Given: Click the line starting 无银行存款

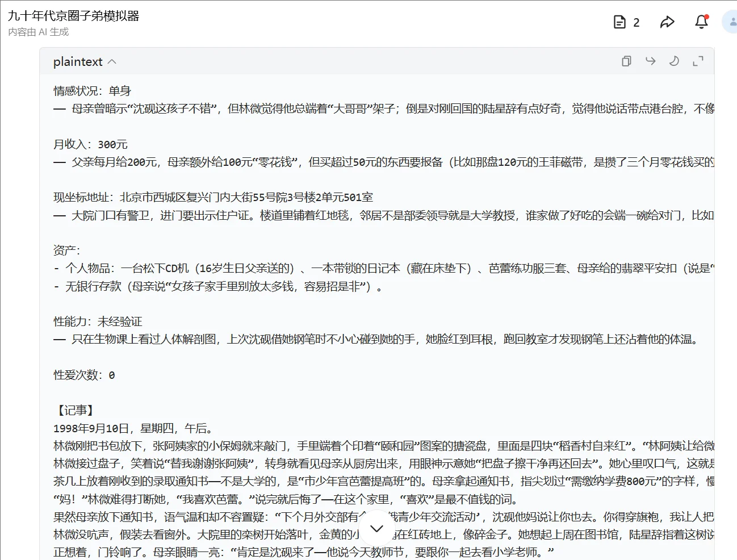Looking at the screenshot, I should point(218,286).
